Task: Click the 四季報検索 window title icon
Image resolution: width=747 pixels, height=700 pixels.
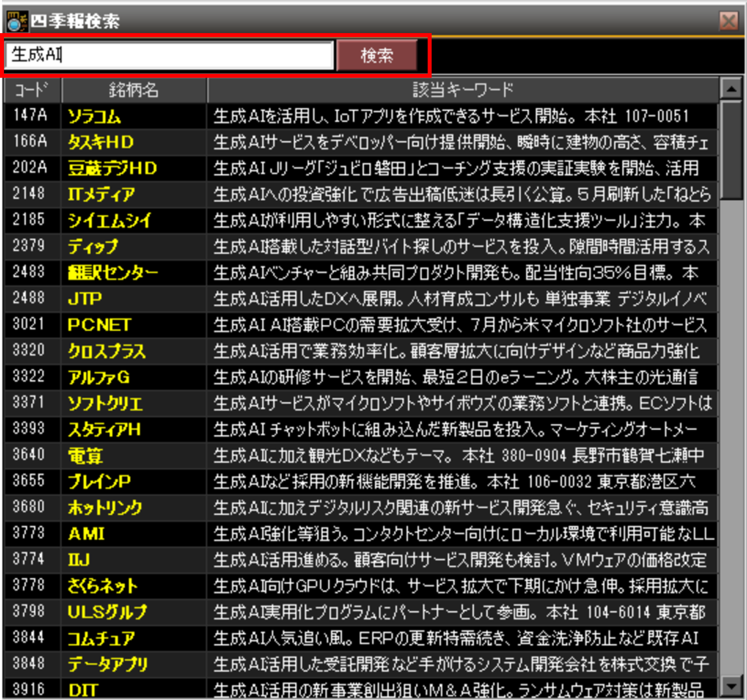Action: pyautogui.click(x=17, y=21)
